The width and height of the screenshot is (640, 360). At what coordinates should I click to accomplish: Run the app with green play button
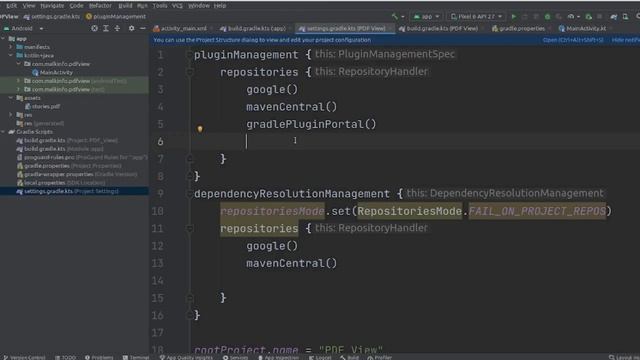tap(514, 17)
